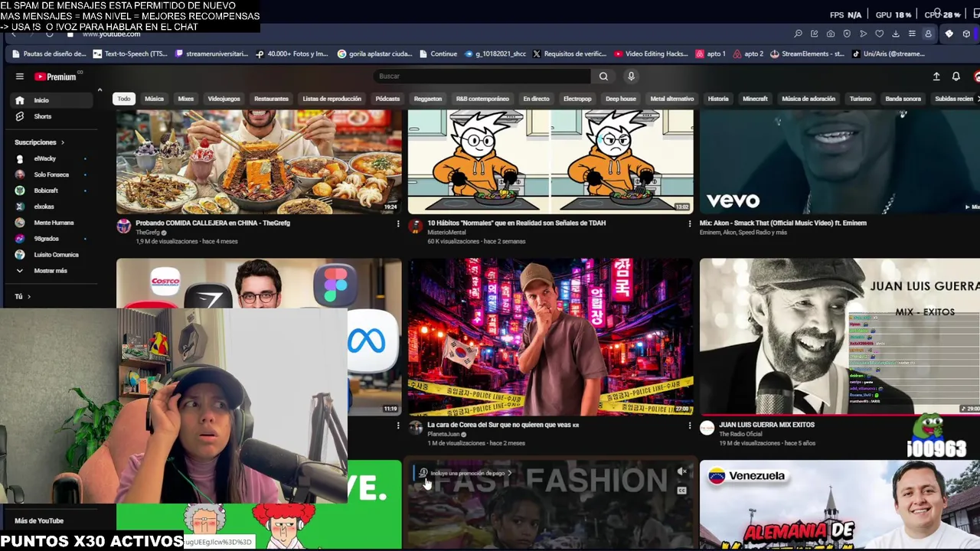The image size is (980, 551).
Task: Click the YouTube search input field
Action: coord(482,76)
